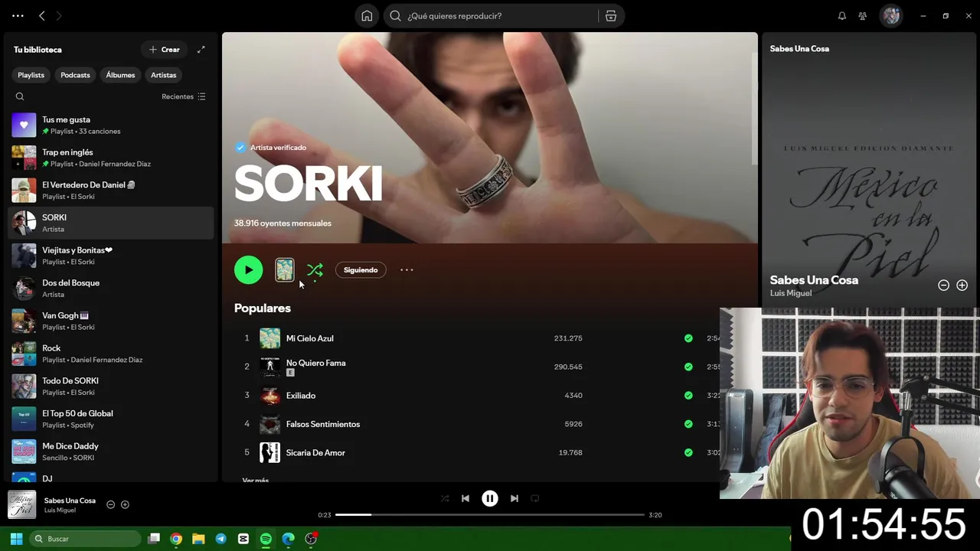Image resolution: width=980 pixels, height=551 pixels.
Task: Open the three-dot app menu at top left
Action: pos(18,16)
